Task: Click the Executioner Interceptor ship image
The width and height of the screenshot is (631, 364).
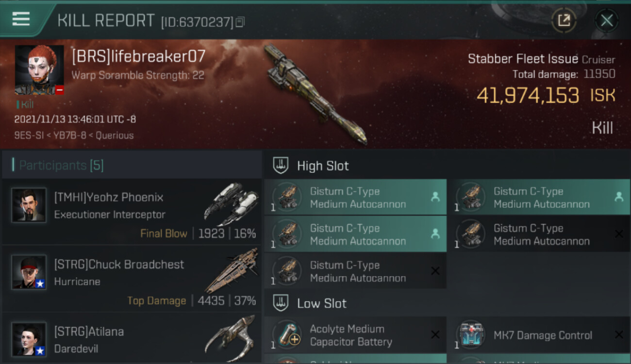Action: click(x=231, y=204)
